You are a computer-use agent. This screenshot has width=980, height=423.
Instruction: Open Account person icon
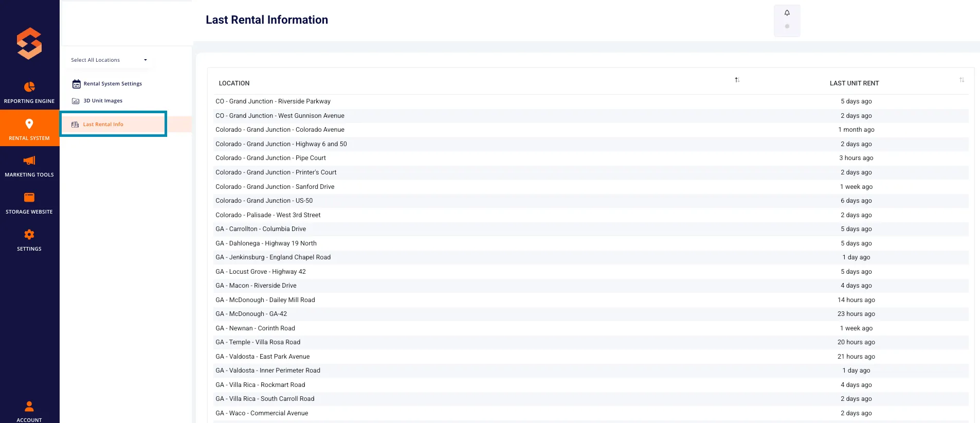pyautogui.click(x=29, y=407)
